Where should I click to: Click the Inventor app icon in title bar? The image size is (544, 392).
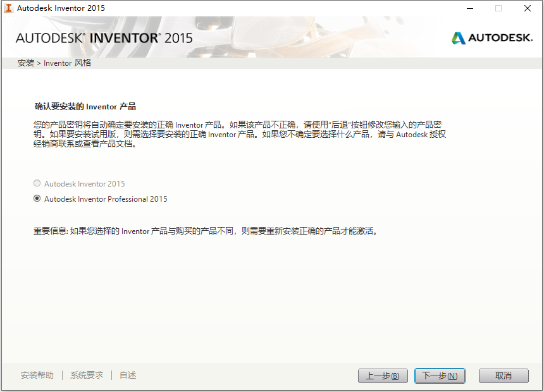tap(9, 8)
